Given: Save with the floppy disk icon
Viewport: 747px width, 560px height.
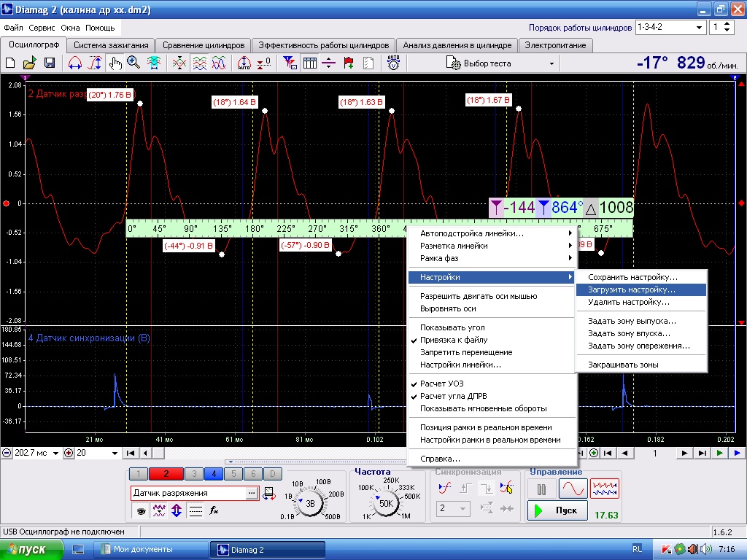Looking at the screenshot, I should pos(49,63).
